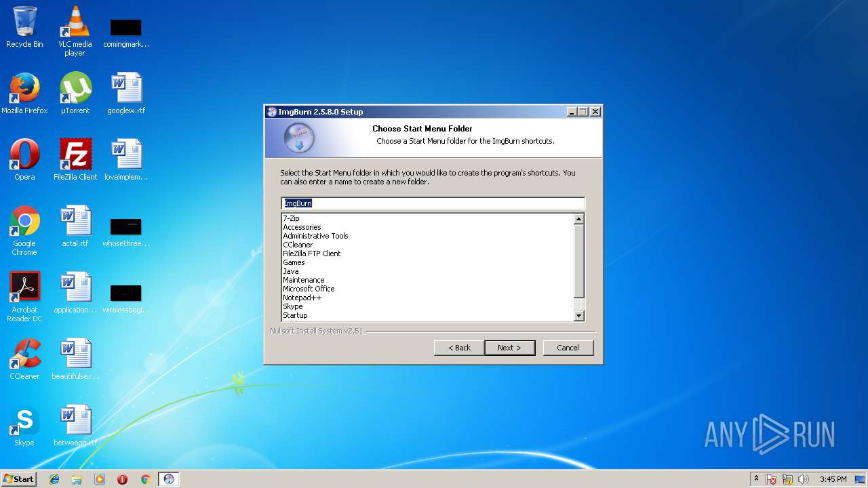Select Java in the folder list
The image size is (868, 488).
[290, 271]
